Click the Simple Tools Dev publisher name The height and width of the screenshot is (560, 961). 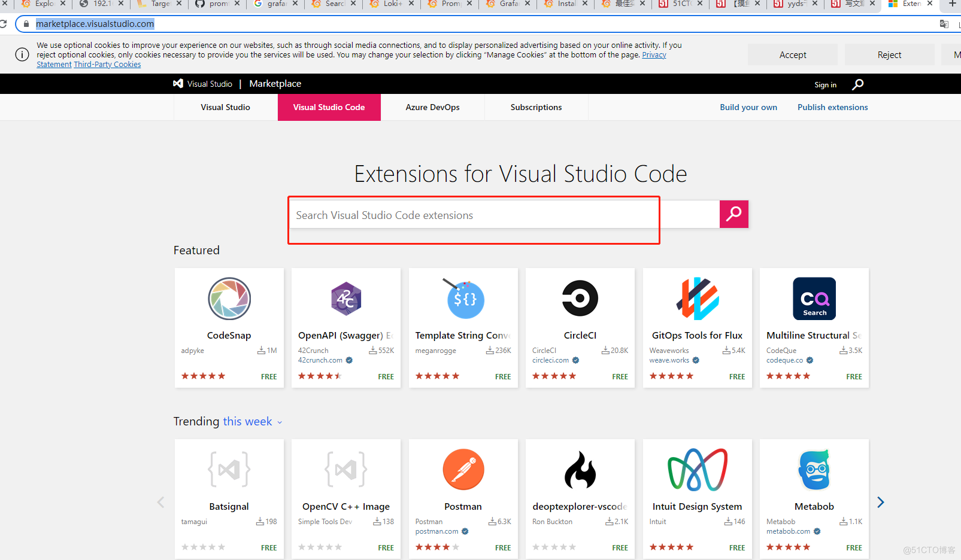point(325,522)
